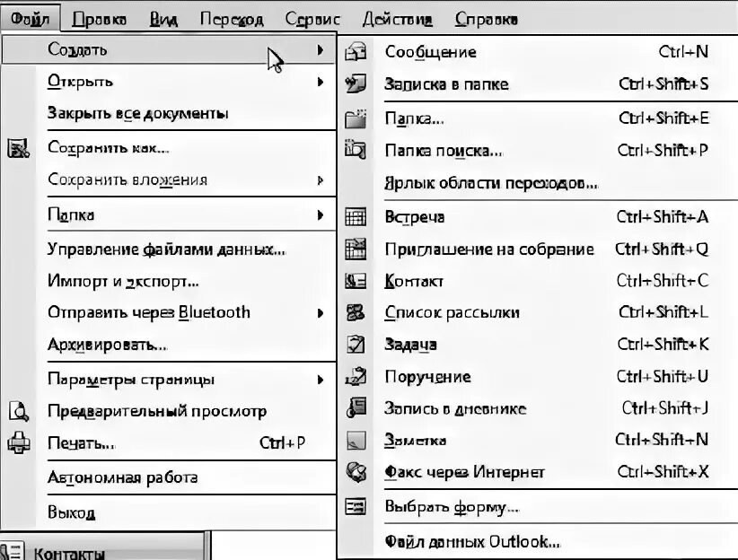Click the Печать printer icon

pos(19,443)
